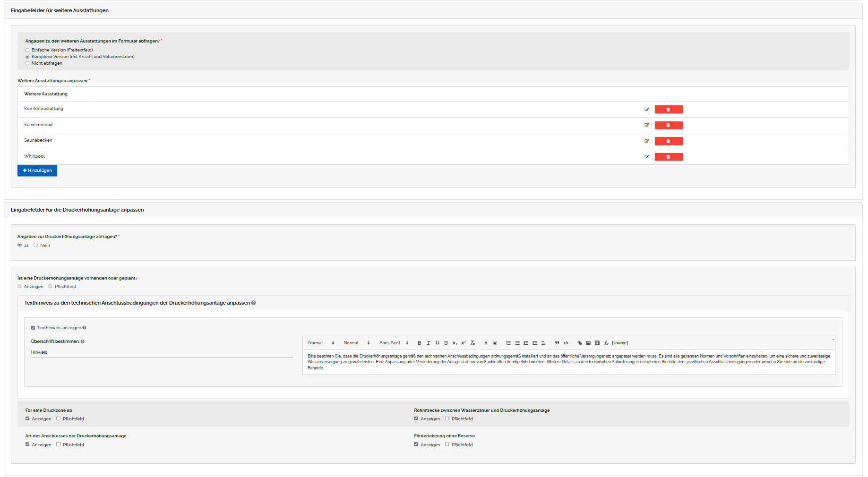Open the text color picker
The image size is (868, 477).
[x=486, y=343]
